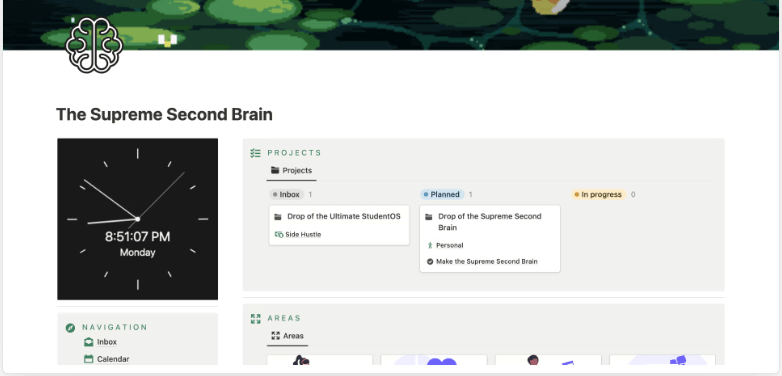Click the Areas expand-arrows heading icon
The width and height of the screenshot is (782, 376).
point(255,318)
